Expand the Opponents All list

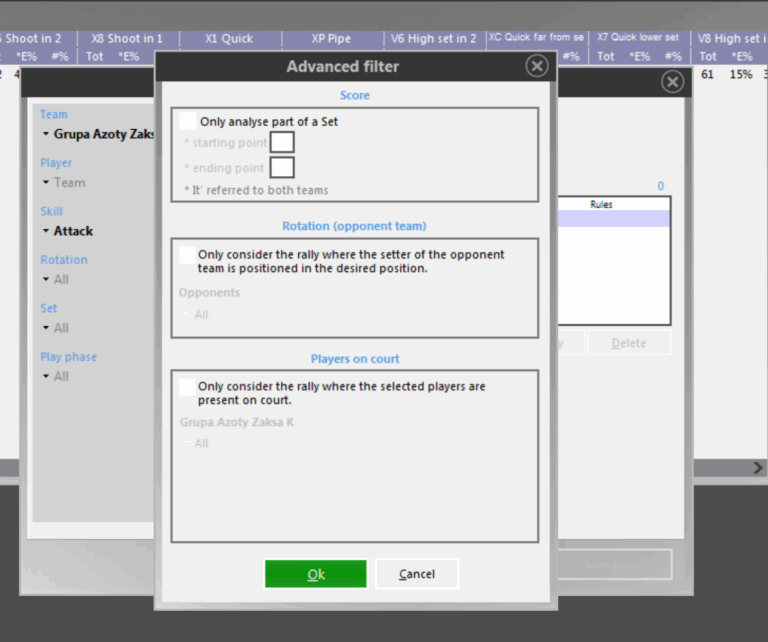click(196, 315)
